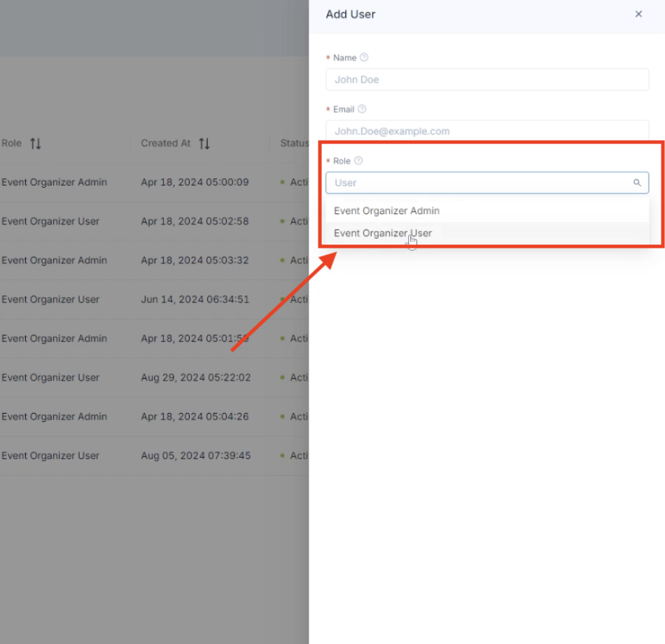Viewport: 665px width, 644px height.
Task: Open the Role search dropdown field
Action: coord(479,183)
